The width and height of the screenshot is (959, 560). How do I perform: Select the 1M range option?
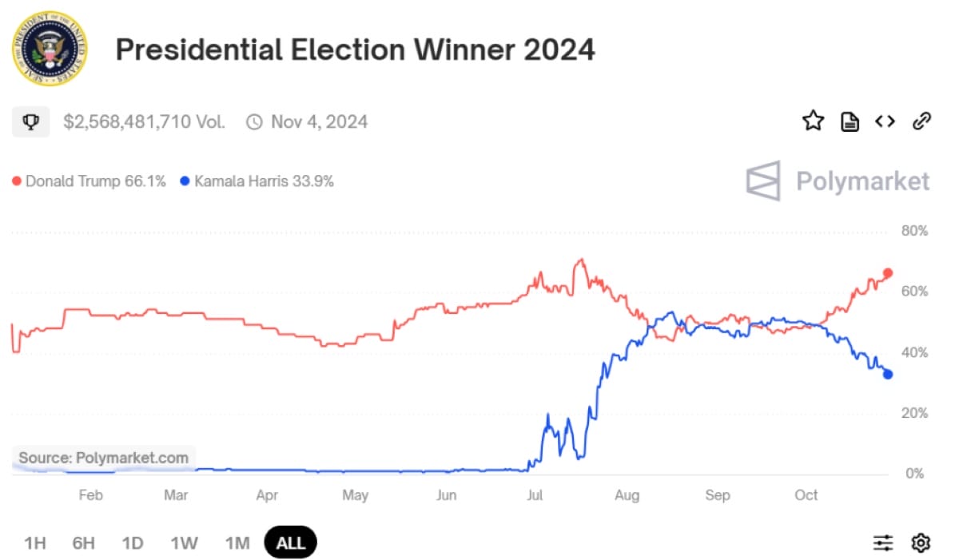click(237, 542)
